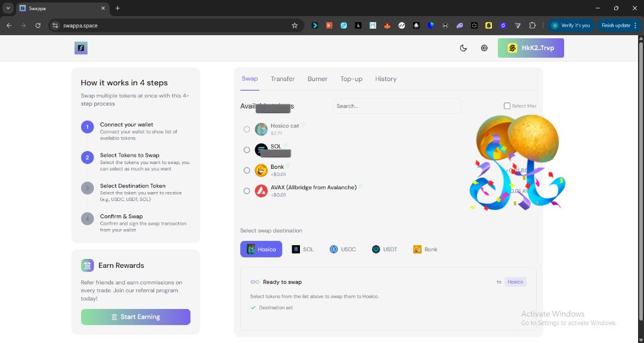Click the swappa.space address bar
The width and height of the screenshot is (644, 343).
[177, 26]
